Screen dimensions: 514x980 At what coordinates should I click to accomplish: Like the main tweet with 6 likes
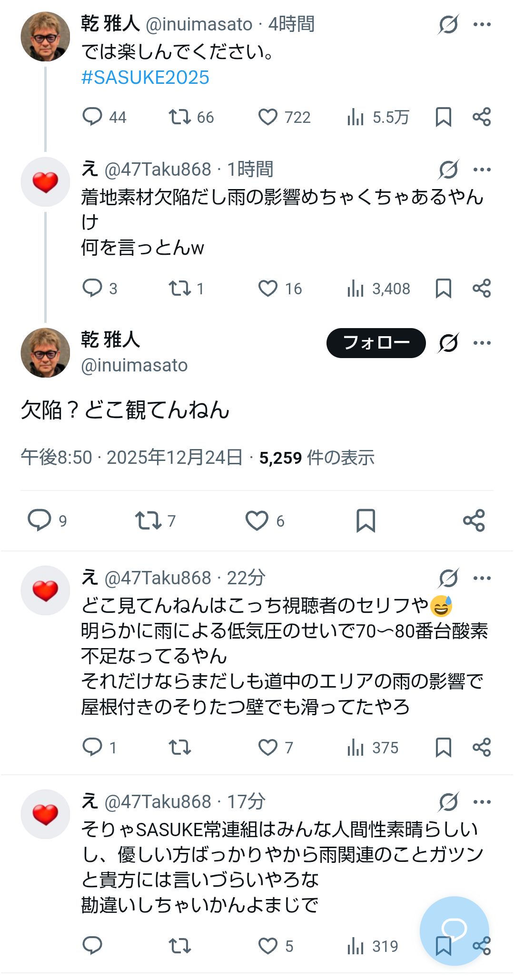click(x=257, y=520)
